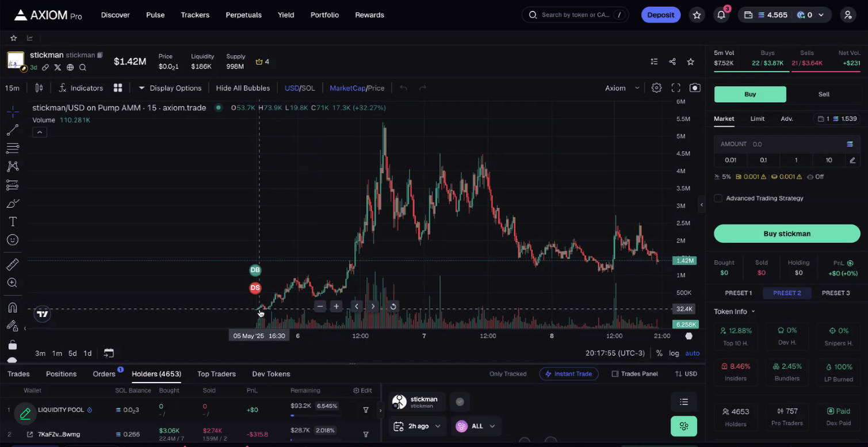
Task: Switch to the Sell tab
Action: 824,94
